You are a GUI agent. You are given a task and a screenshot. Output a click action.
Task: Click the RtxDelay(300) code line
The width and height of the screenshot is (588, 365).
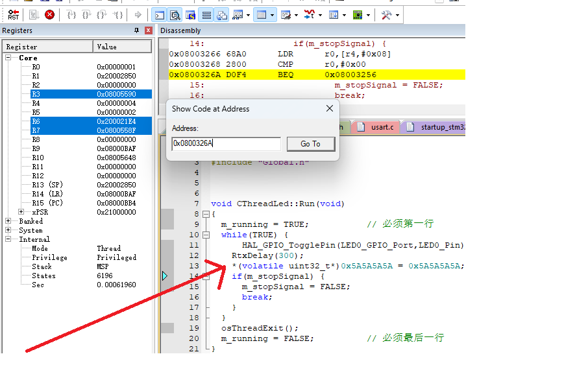(267, 255)
